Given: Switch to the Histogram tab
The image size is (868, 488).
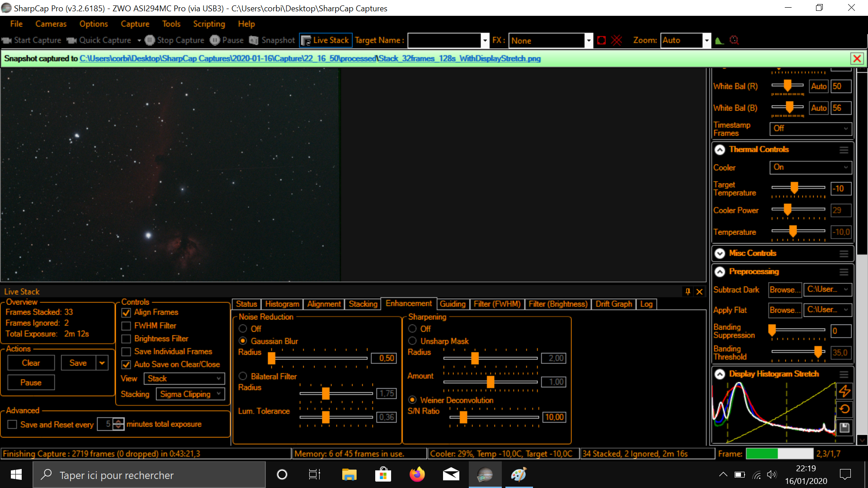Looking at the screenshot, I should pyautogui.click(x=282, y=304).
